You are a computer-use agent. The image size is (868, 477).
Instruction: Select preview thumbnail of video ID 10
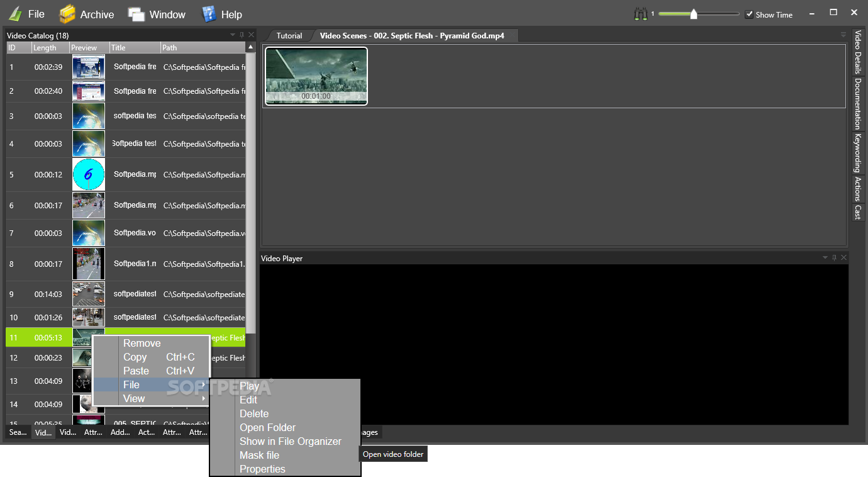point(89,317)
